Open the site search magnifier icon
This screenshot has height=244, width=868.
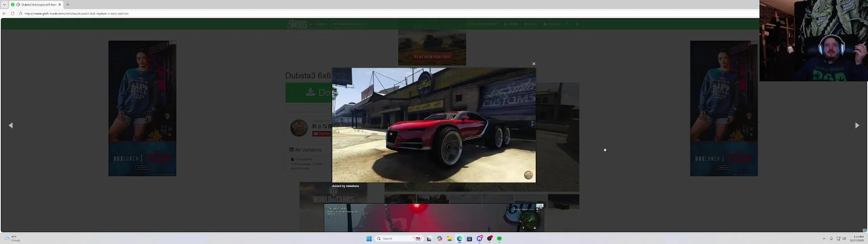click(577, 24)
